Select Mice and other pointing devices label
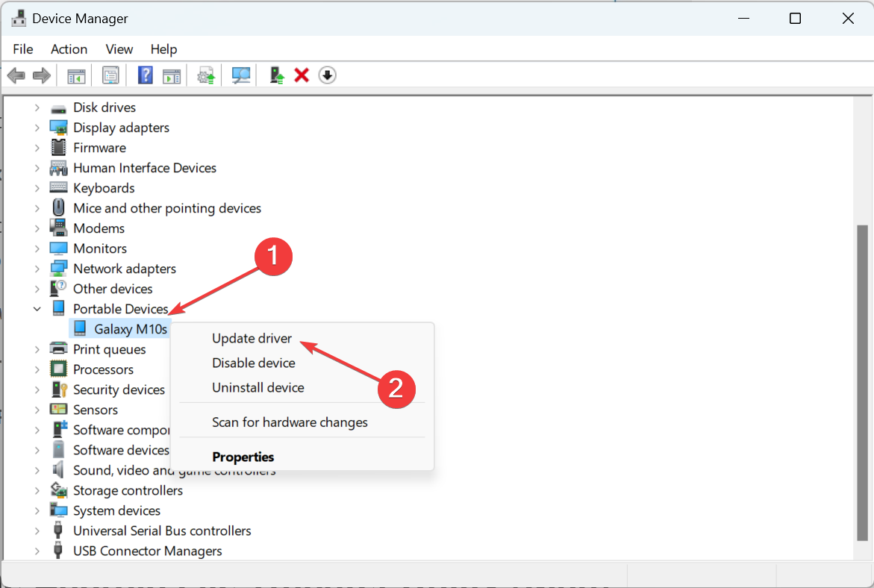Image resolution: width=874 pixels, height=588 pixels. click(x=167, y=208)
